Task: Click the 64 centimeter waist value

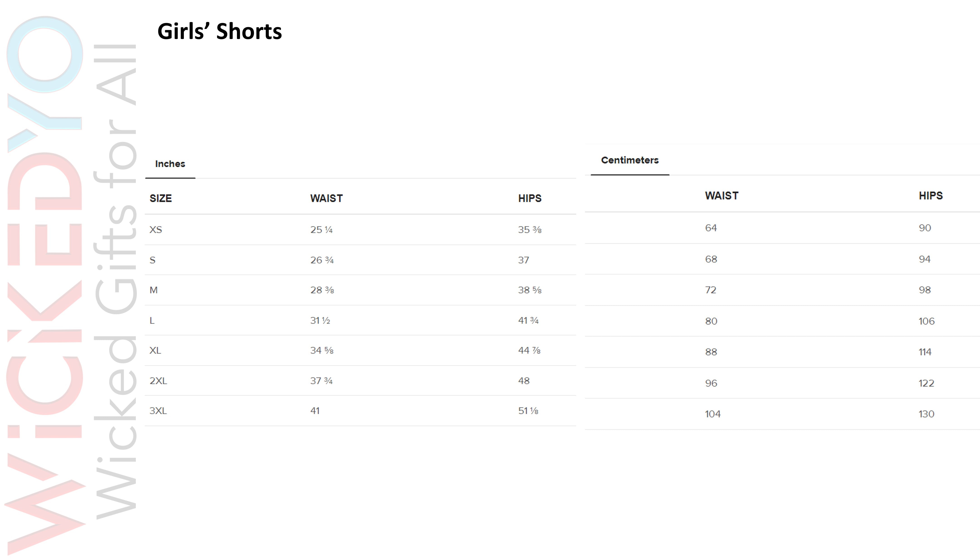Action: point(711,228)
